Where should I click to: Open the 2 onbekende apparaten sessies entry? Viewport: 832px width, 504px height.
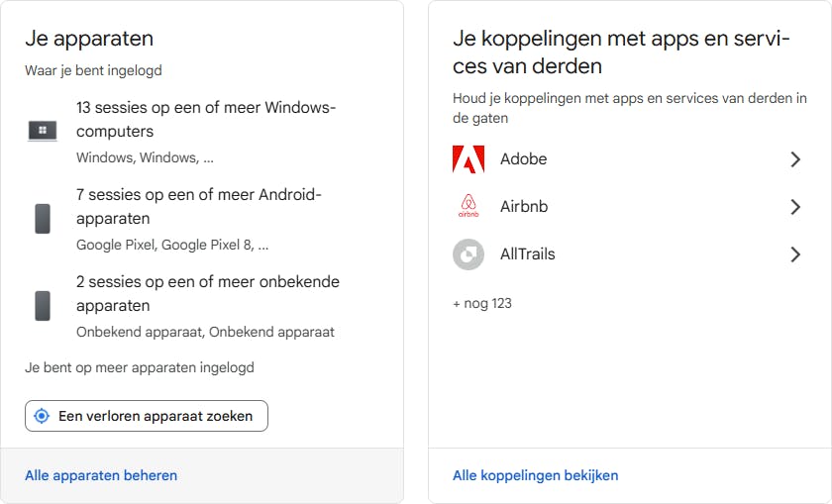[x=208, y=293]
